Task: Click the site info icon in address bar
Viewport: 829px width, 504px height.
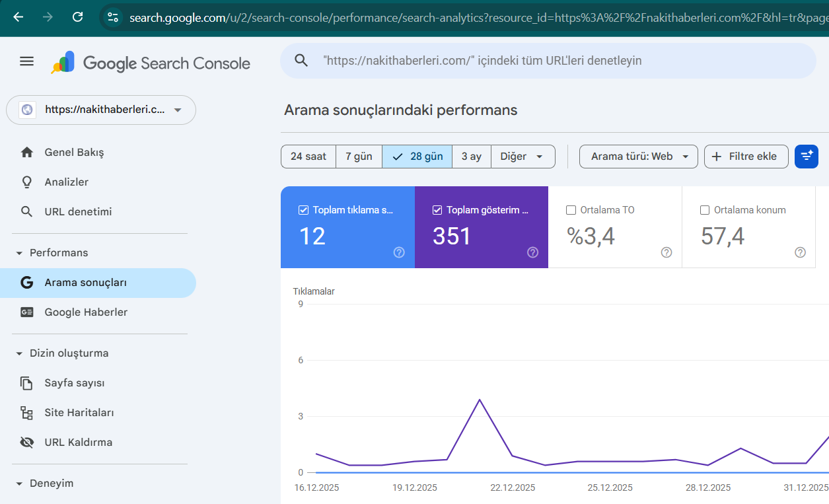Action: click(113, 17)
